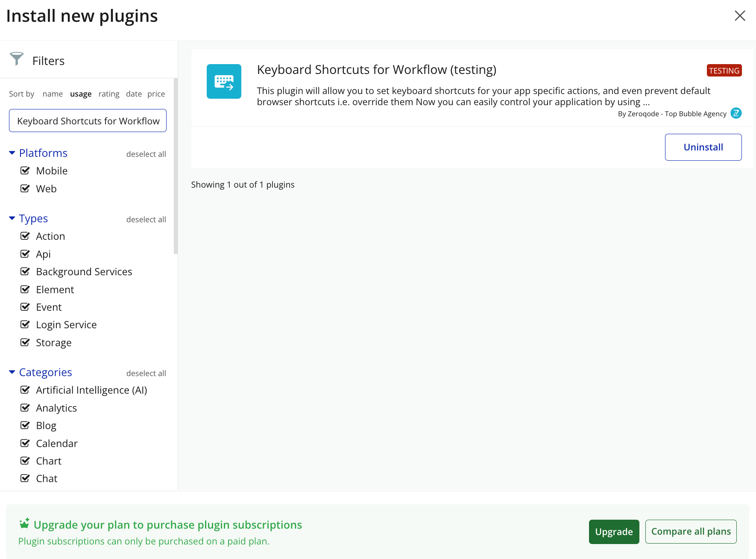The width and height of the screenshot is (756, 559).
Task: Click the Filters funnel icon
Action: click(x=17, y=59)
